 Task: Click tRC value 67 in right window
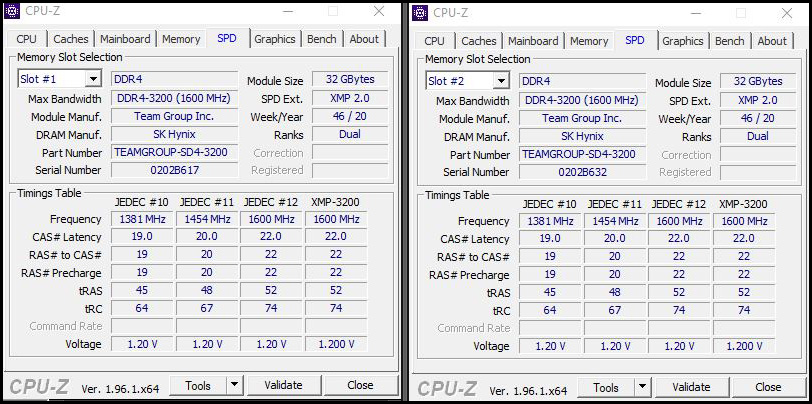click(615, 310)
